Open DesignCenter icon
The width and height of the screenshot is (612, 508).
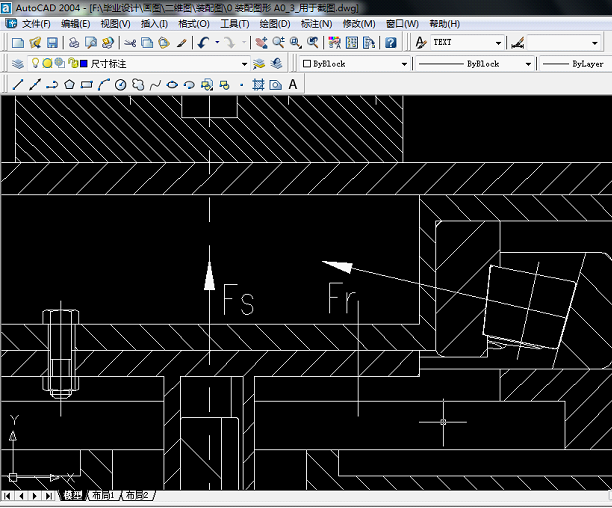352,43
